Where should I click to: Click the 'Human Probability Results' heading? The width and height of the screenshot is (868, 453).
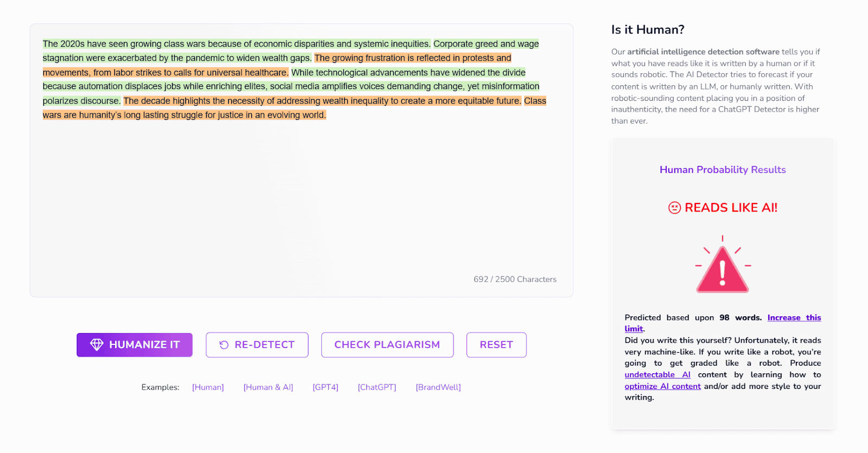(722, 170)
